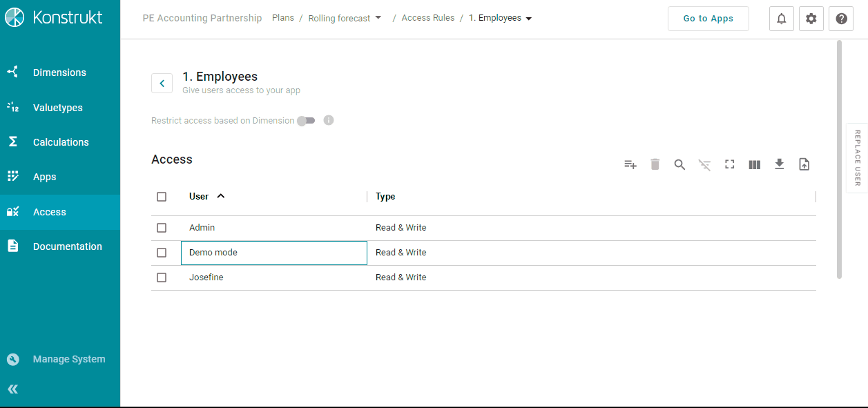The width and height of the screenshot is (868, 408).
Task: Click the add row icon in Access toolbar
Action: [630, 164]
